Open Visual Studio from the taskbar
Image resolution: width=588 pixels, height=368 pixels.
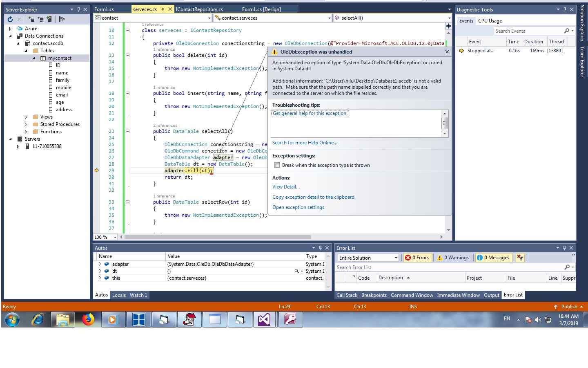(x=264, y=319)
